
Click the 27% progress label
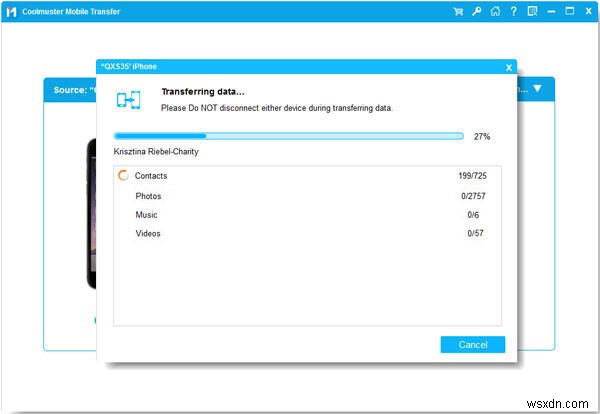(482, 136)
